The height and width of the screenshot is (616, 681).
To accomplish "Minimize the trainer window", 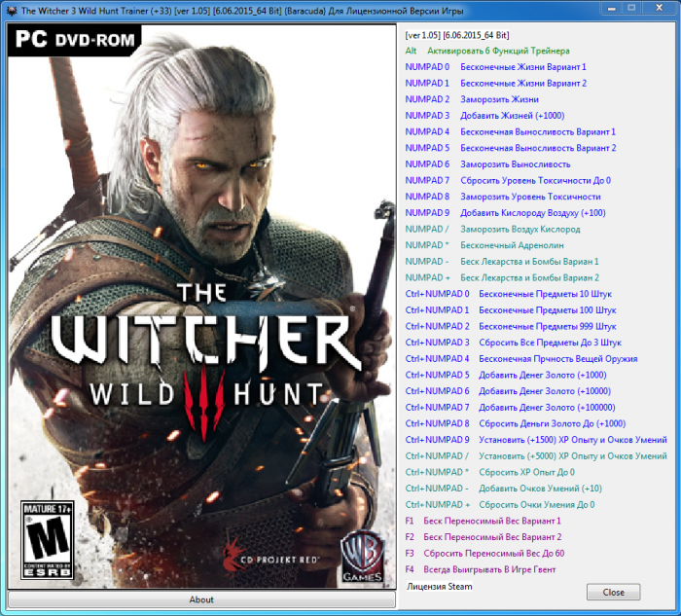I will coord(612,8).
